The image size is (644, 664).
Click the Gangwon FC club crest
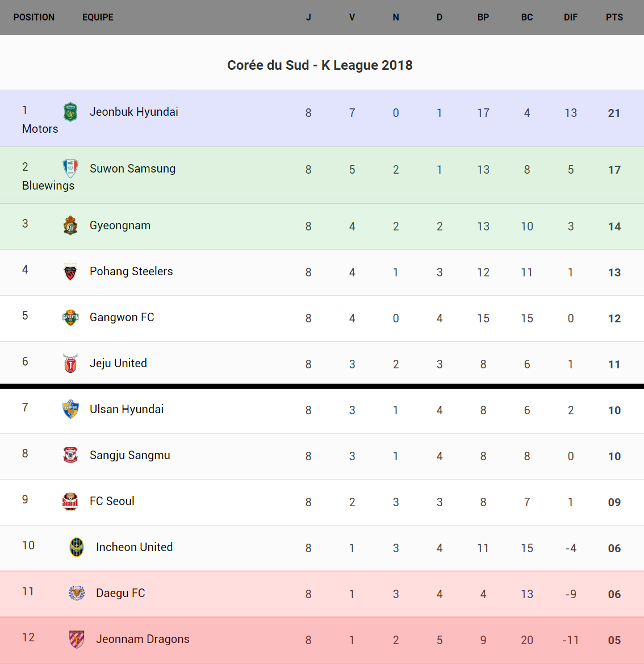(70, 318)
